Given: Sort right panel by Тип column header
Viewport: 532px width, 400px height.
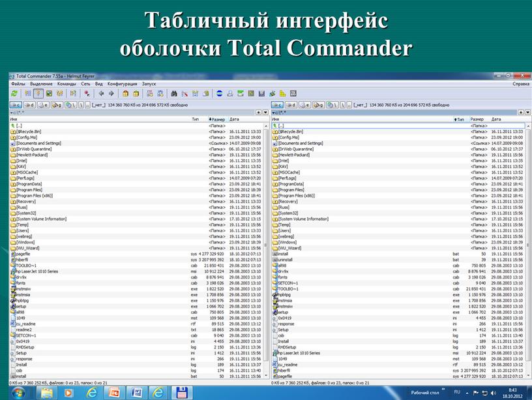Looking at the screenshot, I should point(460,119).
